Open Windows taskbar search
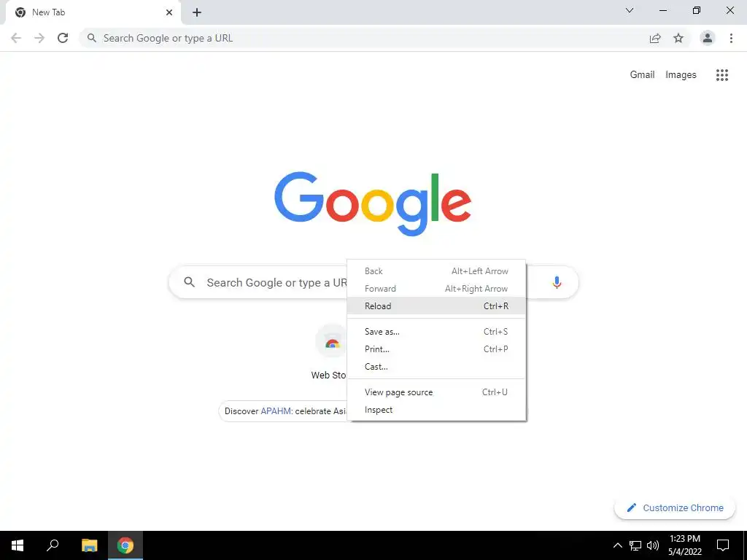The width and height of the screenshot is (747, 560). [x=53, y=545]
